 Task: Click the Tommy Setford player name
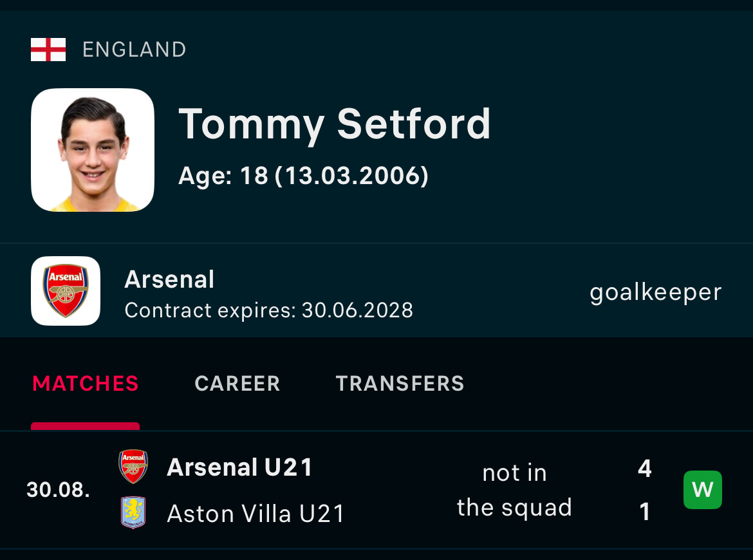(335, 124)
